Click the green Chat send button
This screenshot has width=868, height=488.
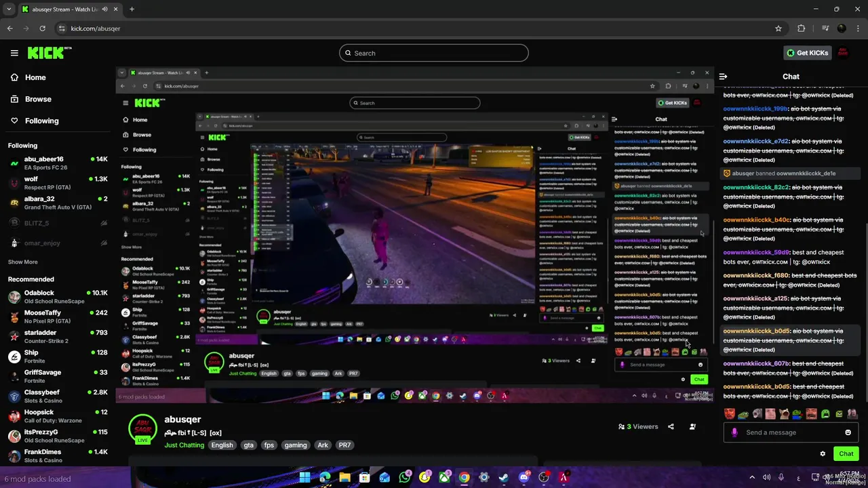point(846,454)
